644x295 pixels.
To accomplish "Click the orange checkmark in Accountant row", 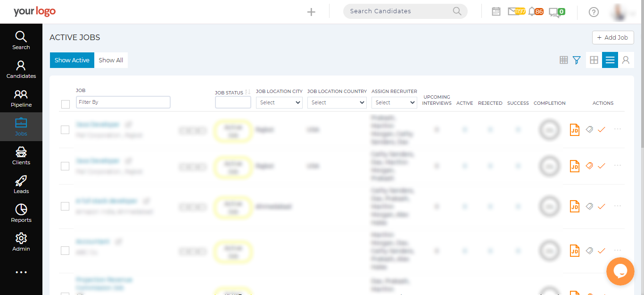I will (x=601, y=251).
